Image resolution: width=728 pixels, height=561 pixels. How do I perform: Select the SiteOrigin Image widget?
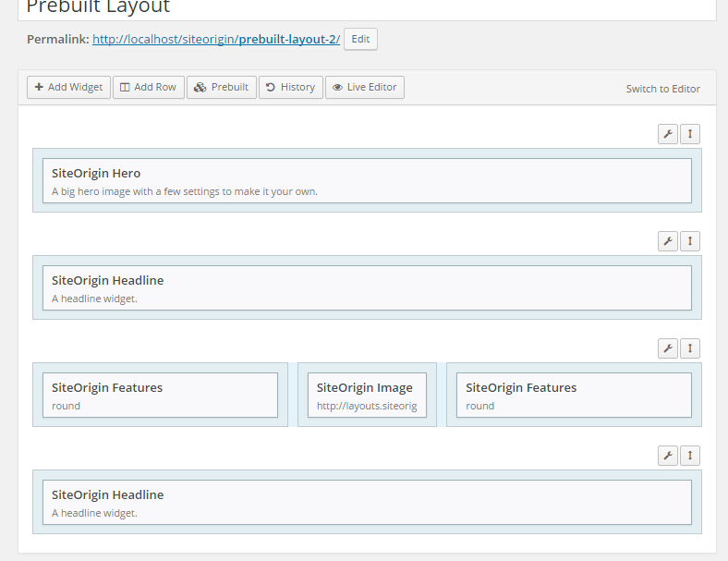[x=367, y=396]
